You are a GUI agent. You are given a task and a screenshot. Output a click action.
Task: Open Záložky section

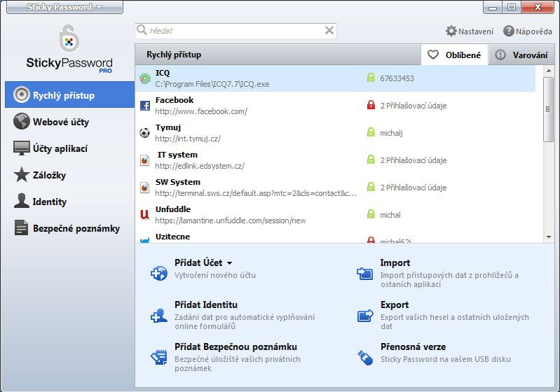click(69, 175)
